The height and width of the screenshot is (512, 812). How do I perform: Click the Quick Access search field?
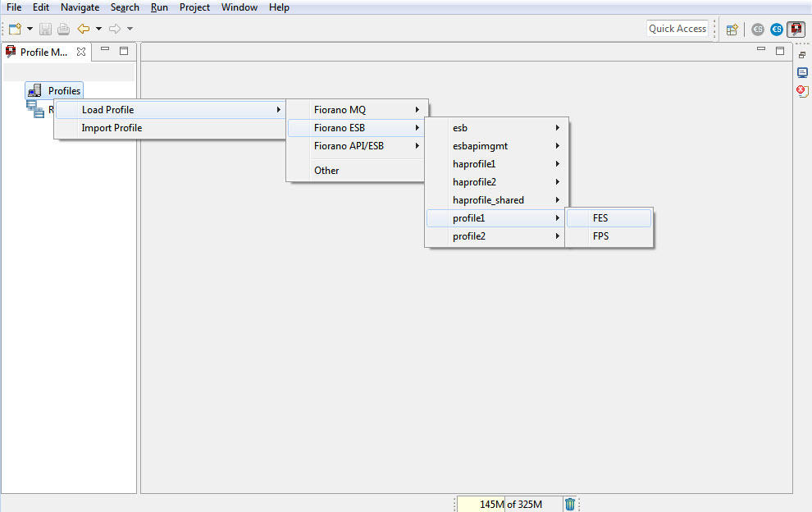tap(677, 29)
